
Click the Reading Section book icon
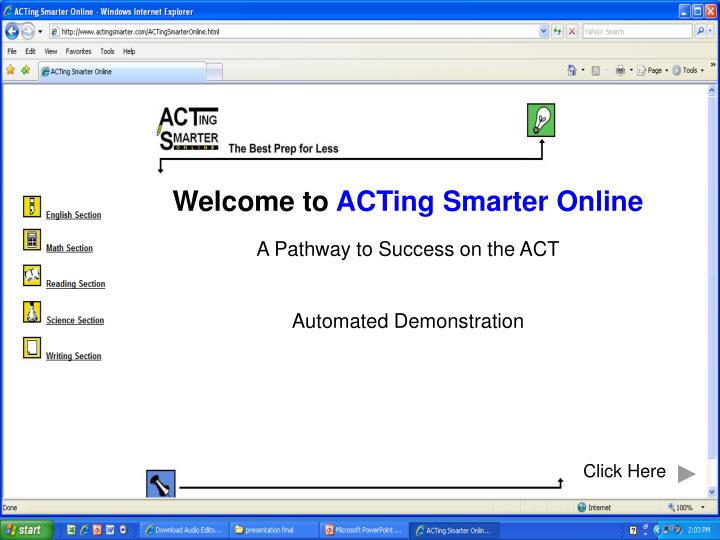[x=32, y=276]
